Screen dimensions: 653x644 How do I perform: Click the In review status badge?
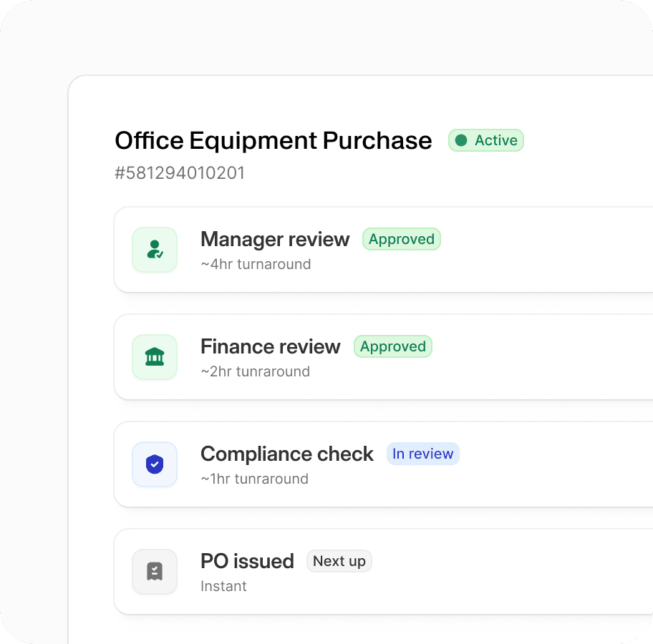pyautogui.click(x=422, y=454)
